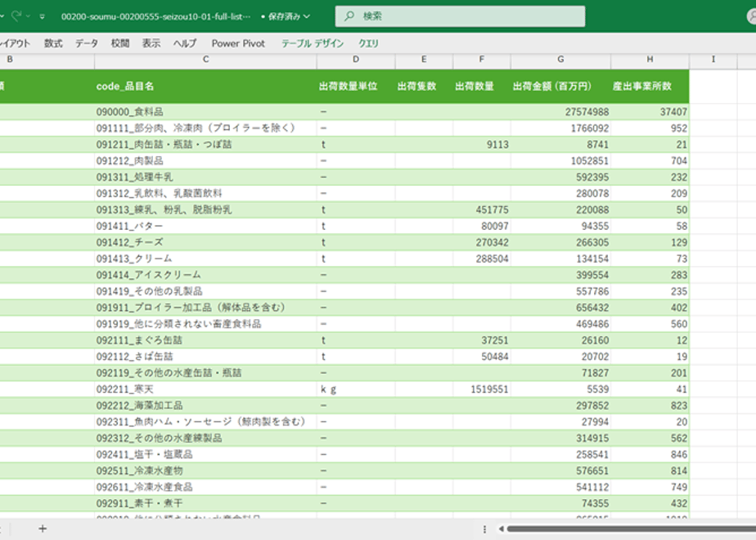The width and height of the screenshot is (756, 540).
Task: Click the 産出事業所数 header cell
Action: pos(650,86)
